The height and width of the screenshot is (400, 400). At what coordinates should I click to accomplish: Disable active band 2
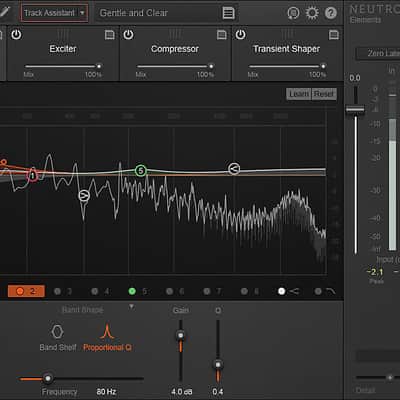20,291
